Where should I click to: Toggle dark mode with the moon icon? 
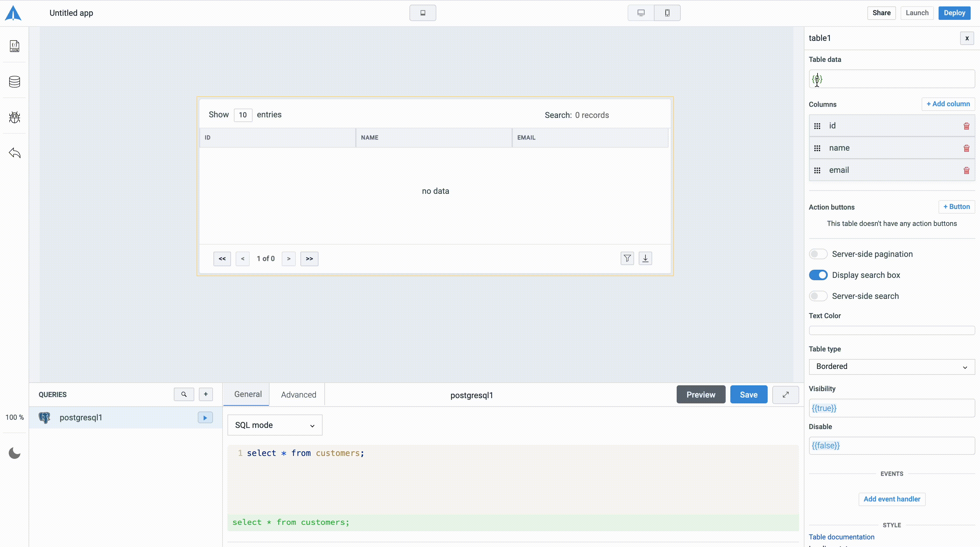(x=15, y=453)
